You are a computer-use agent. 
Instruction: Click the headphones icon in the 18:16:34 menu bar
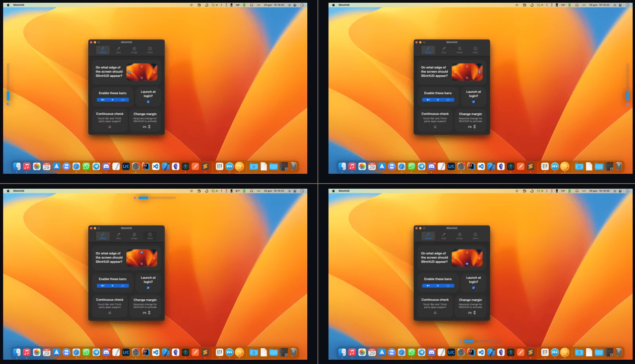(x=577, y=5)
